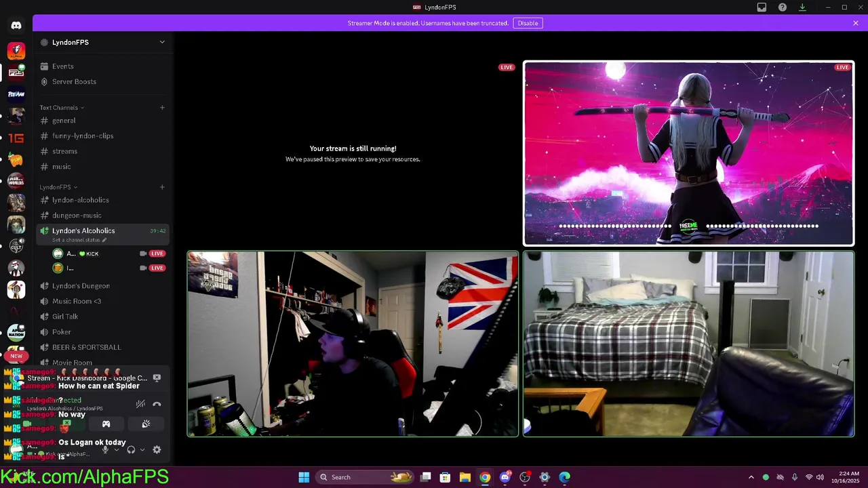Select Lyndon's Alcoholics voice channel
The width and height of the screenshot is (868, 488).
[x=102, y=234]
